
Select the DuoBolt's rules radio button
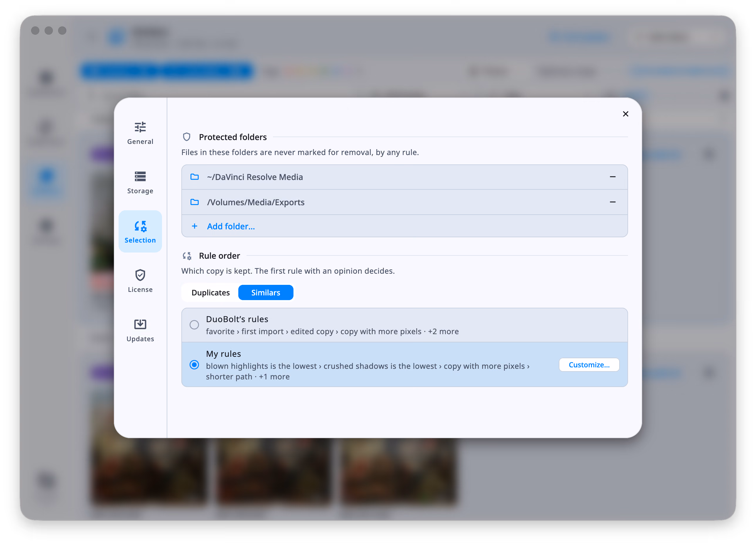(x=194, y=325)
